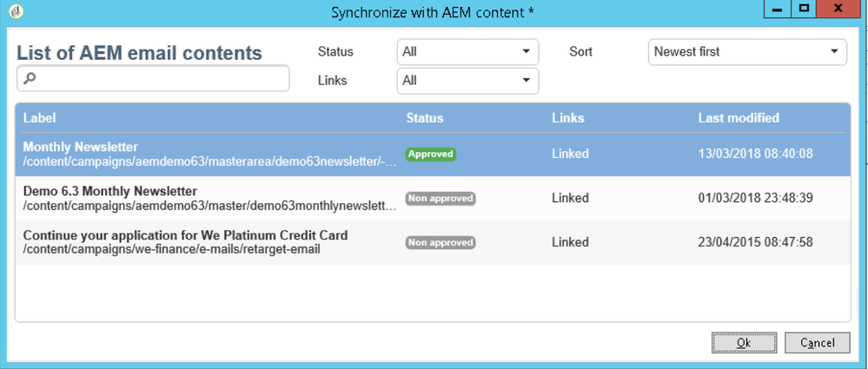
Task: Click Non approved badge for Demo 6.3 newsletter
Action: [441, 199]
